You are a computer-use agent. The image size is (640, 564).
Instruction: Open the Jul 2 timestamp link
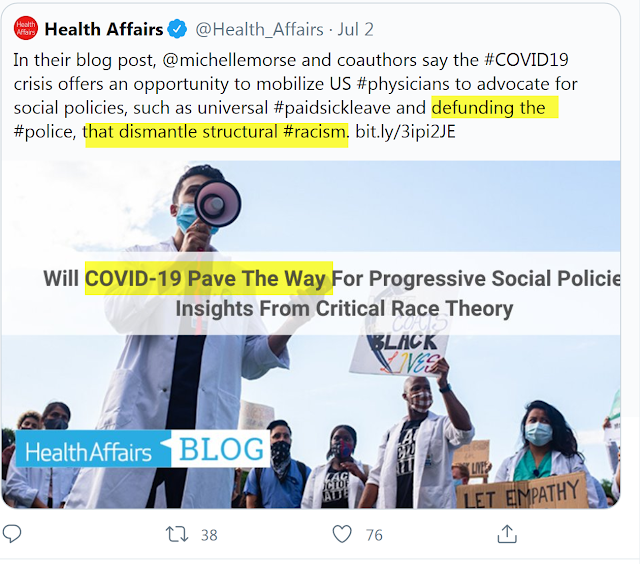355,29
